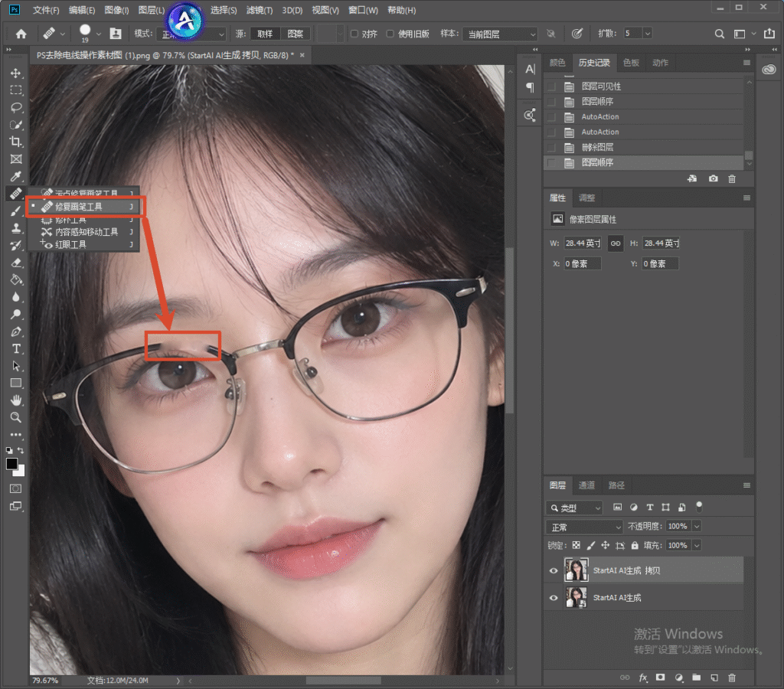Click the Share export icon
The width and height of the screenshot is (784, 689).
click(x=769, y=34)
